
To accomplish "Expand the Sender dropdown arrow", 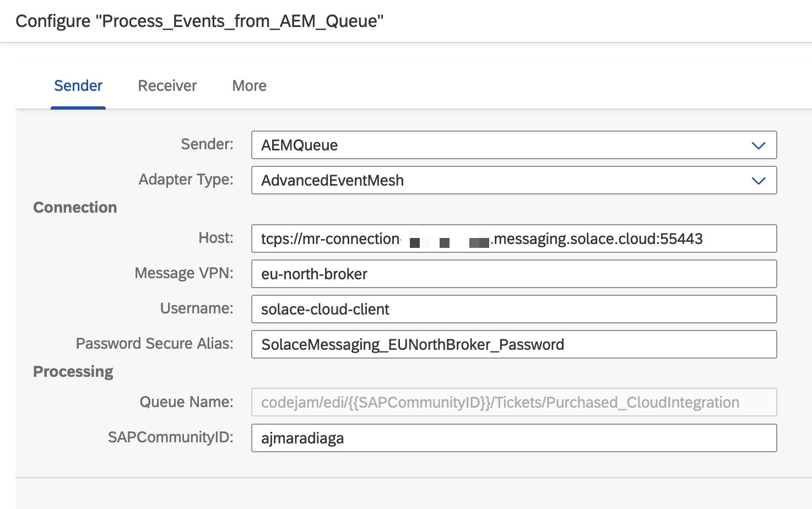I will click(x=759, y=145).
